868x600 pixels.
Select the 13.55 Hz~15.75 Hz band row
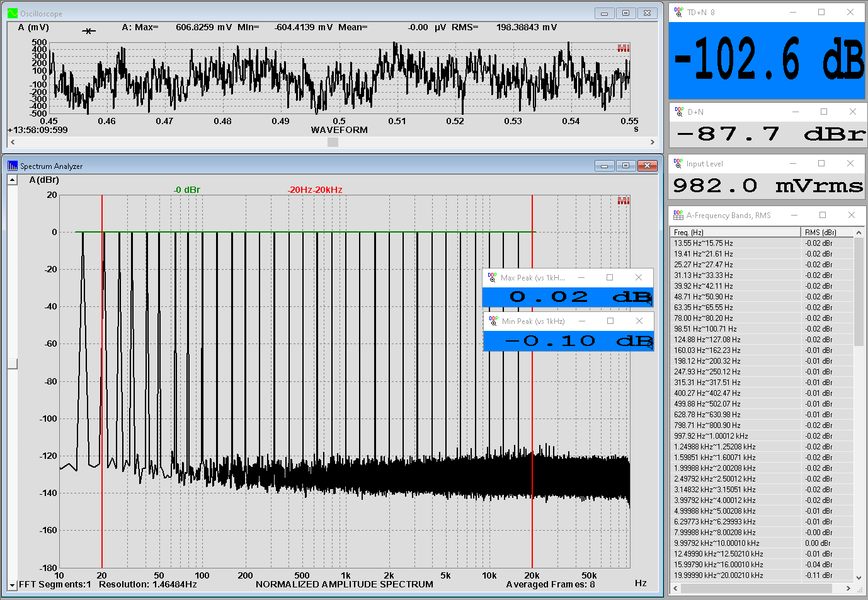[762, 243]
